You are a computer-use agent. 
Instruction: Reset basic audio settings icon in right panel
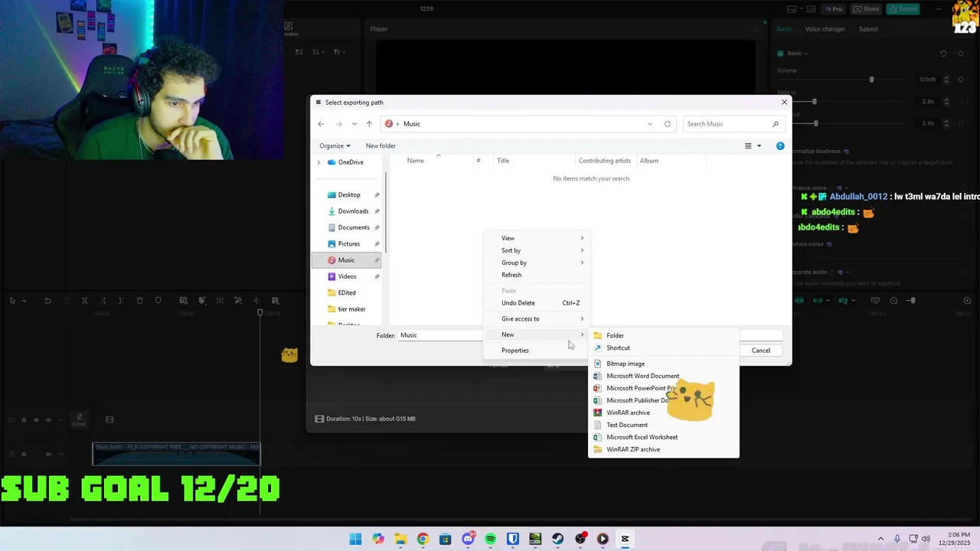tap(943, 54)
